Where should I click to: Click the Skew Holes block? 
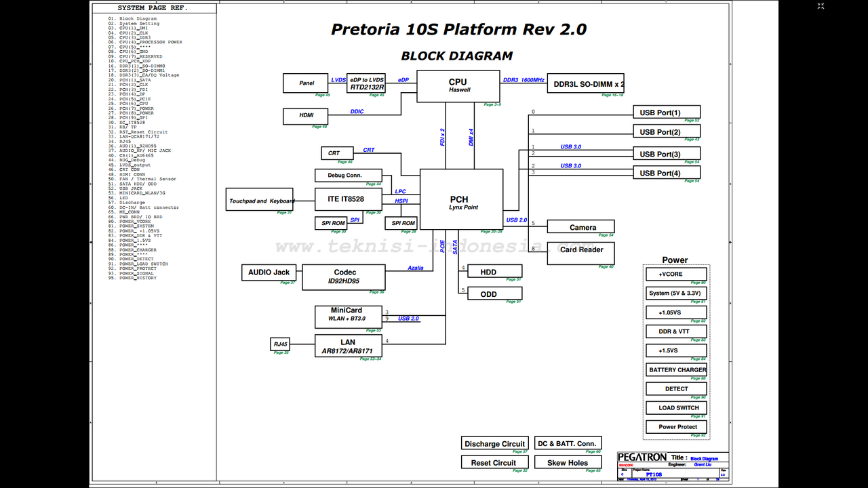pyautogui.click(x=568, y=462)
